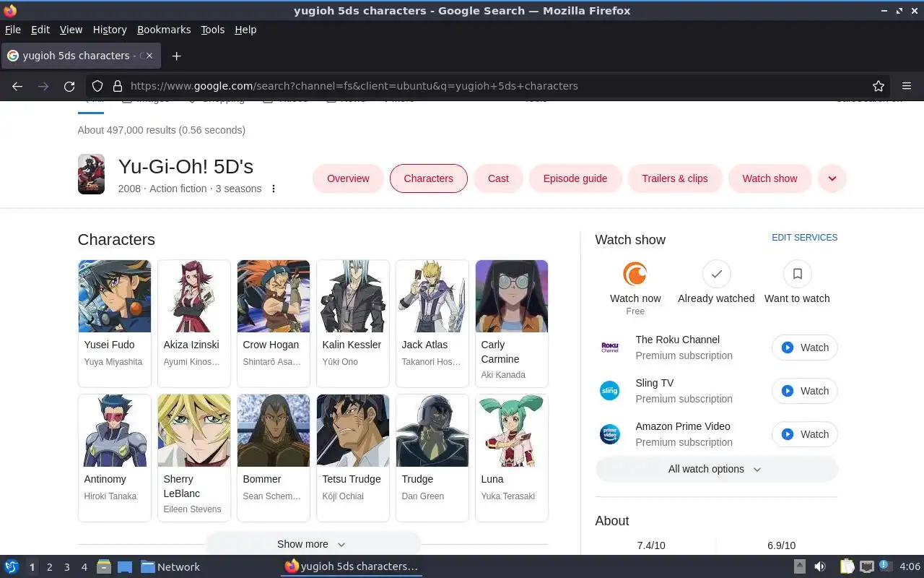The image size is (924, 578).
Task: Click the Roku Channel logo
Action: pos(610,348)
